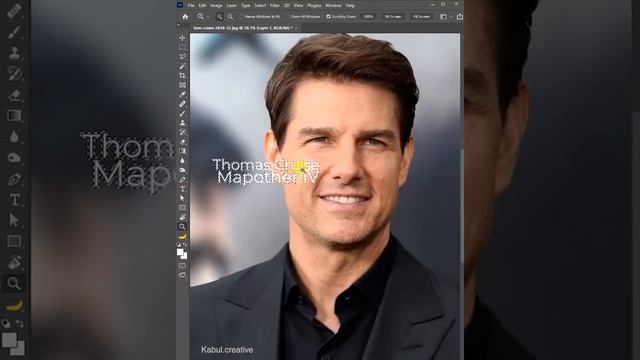Image resolution: width=640 pixels, height=360 pixels.
Task: Open the Type menu
Action: [246, 5]
